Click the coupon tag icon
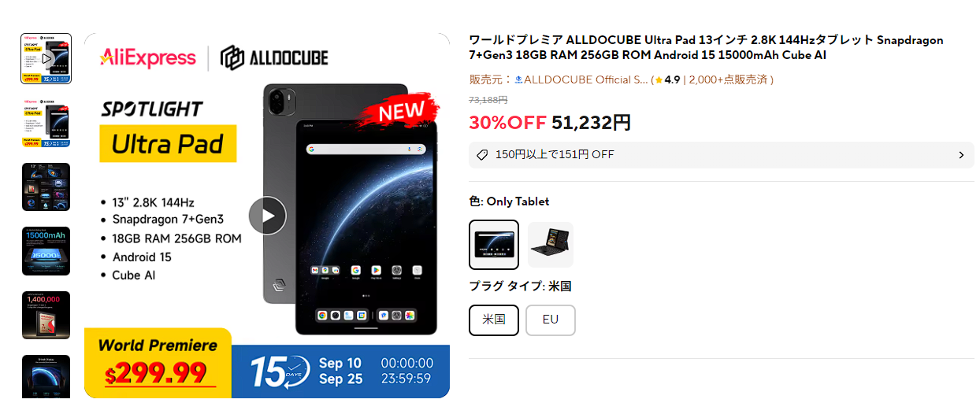This screenshot has width=980, height=414. tap(483, 155)
